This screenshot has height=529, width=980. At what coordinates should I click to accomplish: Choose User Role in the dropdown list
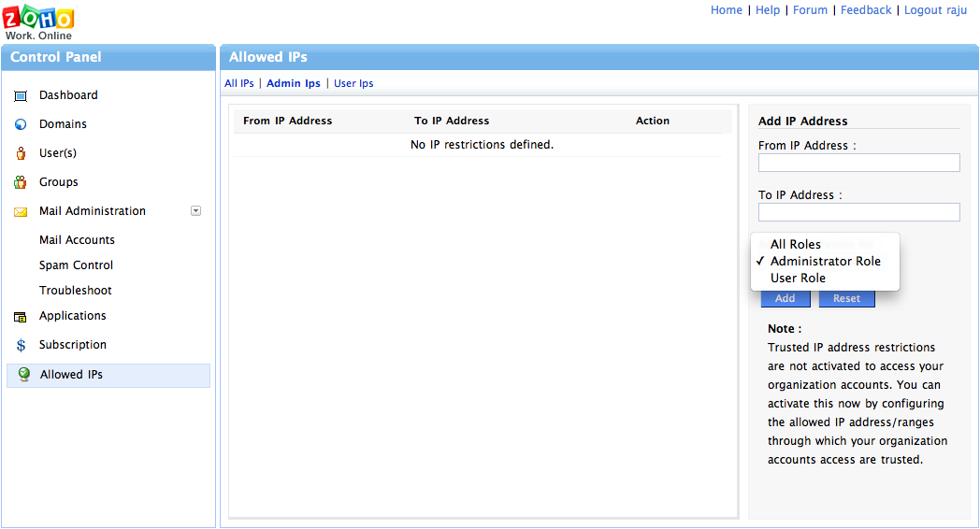tap(798, 278)
